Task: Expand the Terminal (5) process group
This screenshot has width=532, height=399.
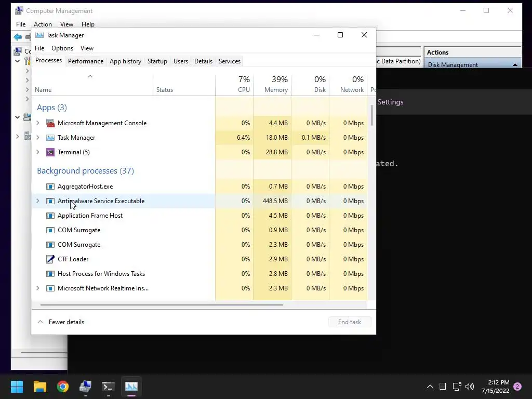Action: 37,152
